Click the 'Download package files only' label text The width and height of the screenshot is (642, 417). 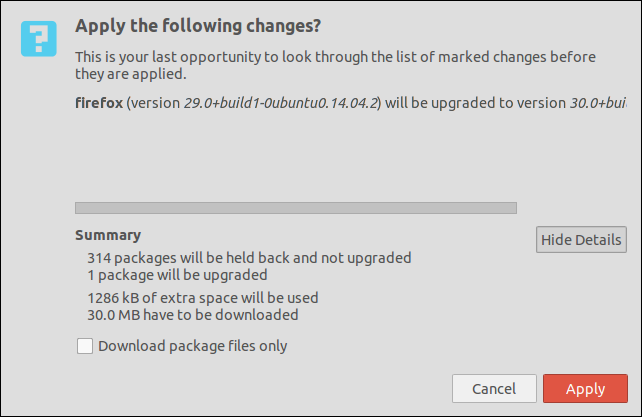[192, 346]
